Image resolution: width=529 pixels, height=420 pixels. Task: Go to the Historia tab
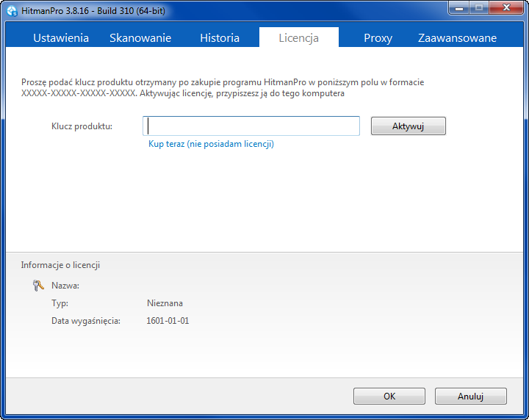[x=220, y=37]
